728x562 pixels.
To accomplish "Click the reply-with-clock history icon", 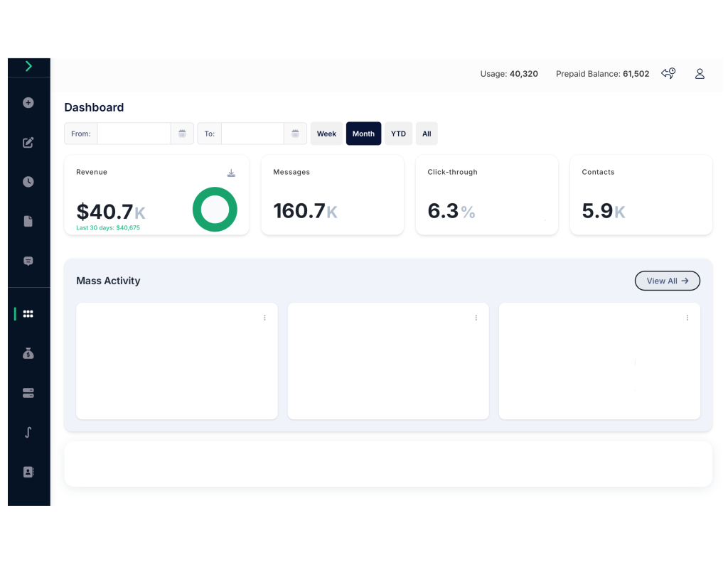I will (x=668, y=73).
